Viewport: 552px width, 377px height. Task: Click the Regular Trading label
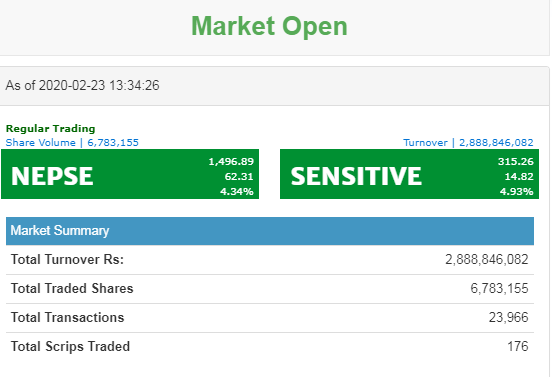(x=51, y=128)
